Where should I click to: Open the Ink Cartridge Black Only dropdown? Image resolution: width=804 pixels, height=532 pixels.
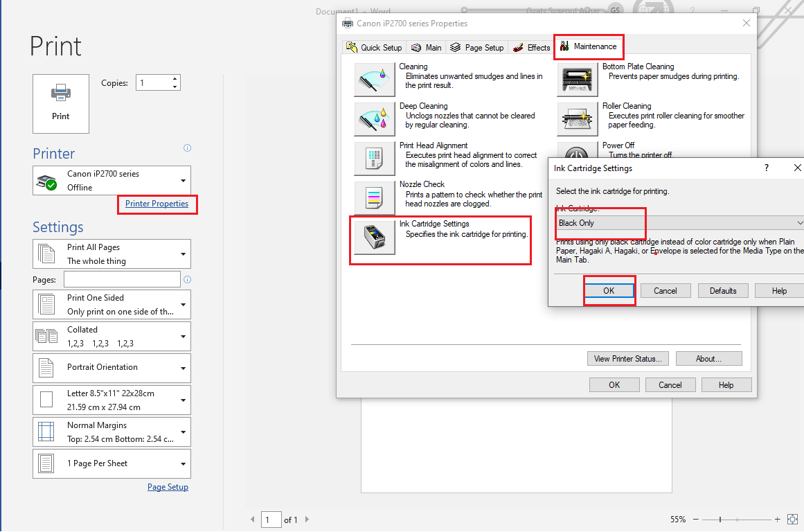(680, 222)
